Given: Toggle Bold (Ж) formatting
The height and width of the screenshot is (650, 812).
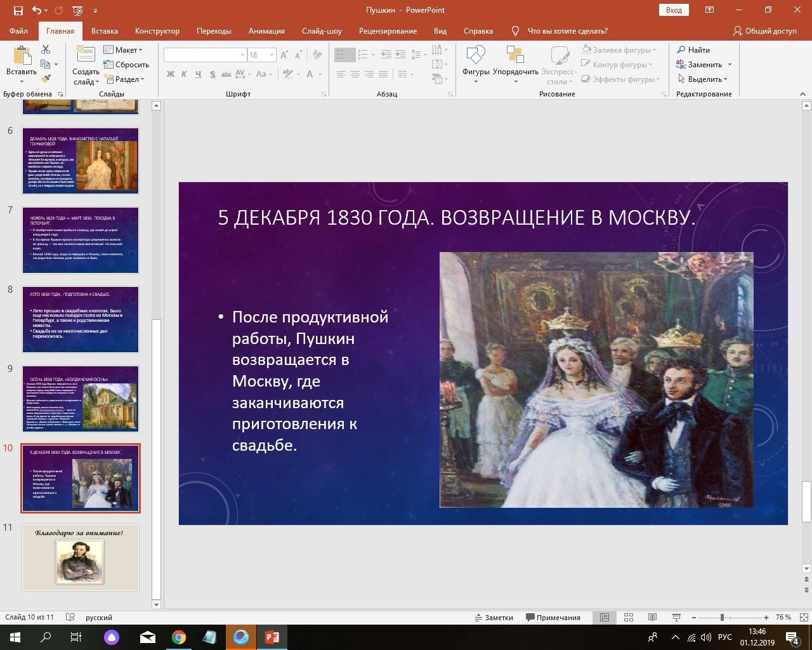Looking at the screenshot, I should [x=170, y=74].
